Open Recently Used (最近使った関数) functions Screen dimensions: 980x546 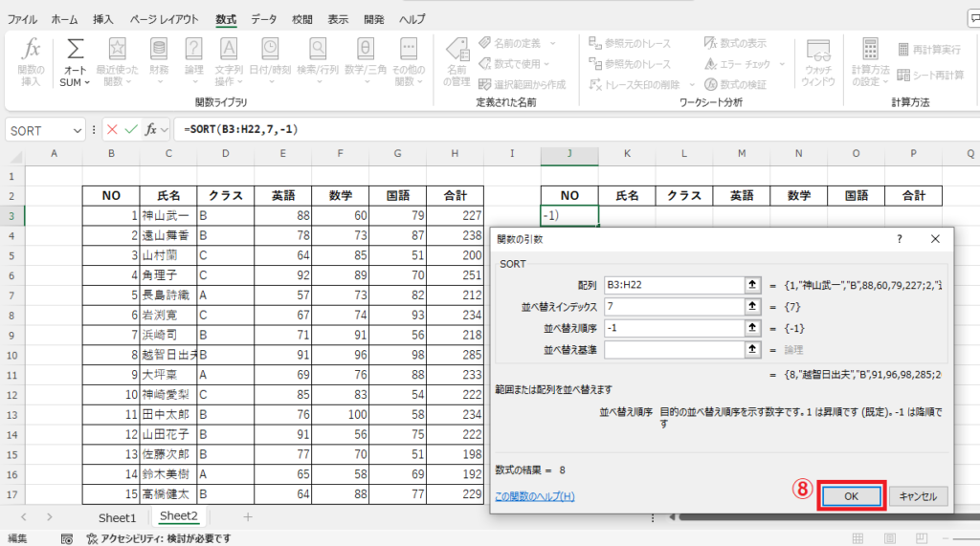(117, 50)
